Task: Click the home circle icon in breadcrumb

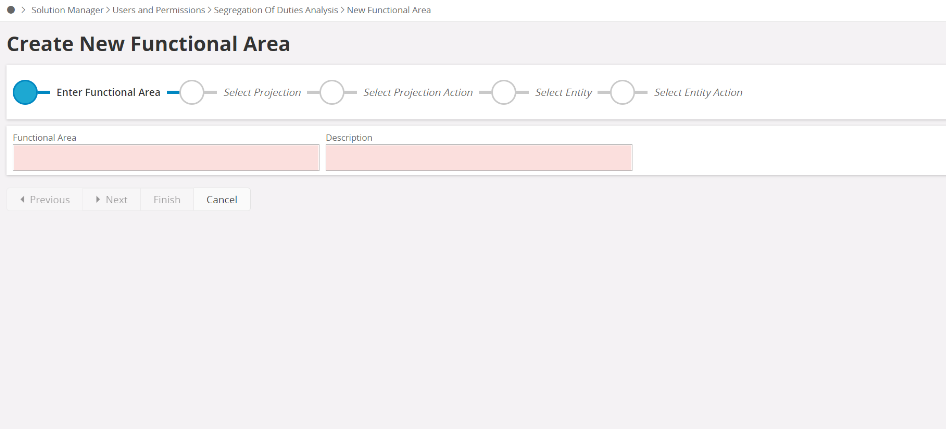Action: tap(11, 9)
